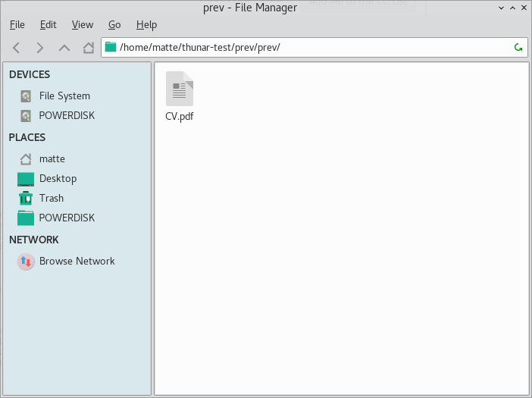Open the Trash in sidebar

tap(51, 199)
